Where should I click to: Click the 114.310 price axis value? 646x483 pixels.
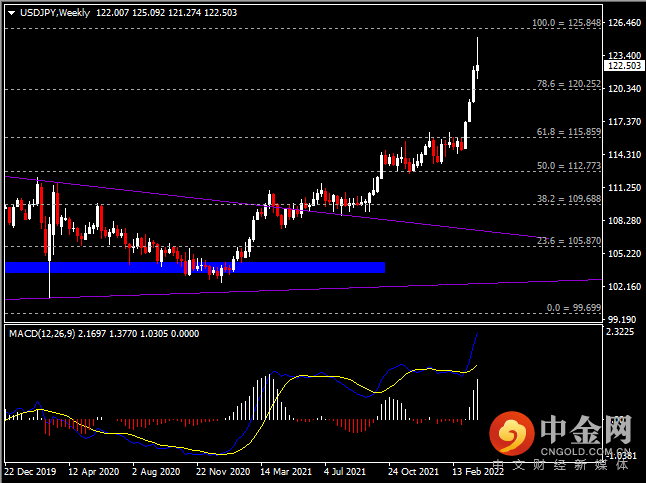tap(625, 155)
